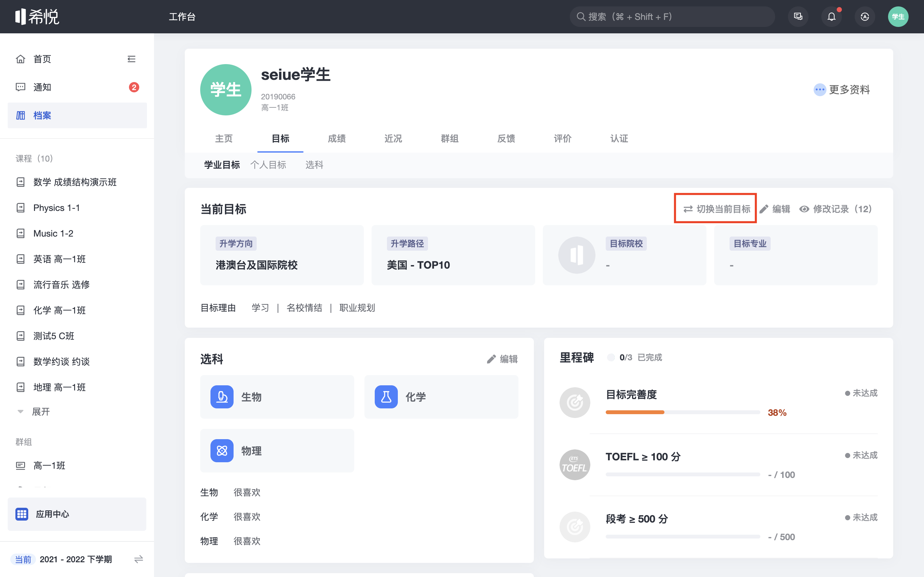Open the messages icon in header

pyautogui.click(x=798, y=17)
